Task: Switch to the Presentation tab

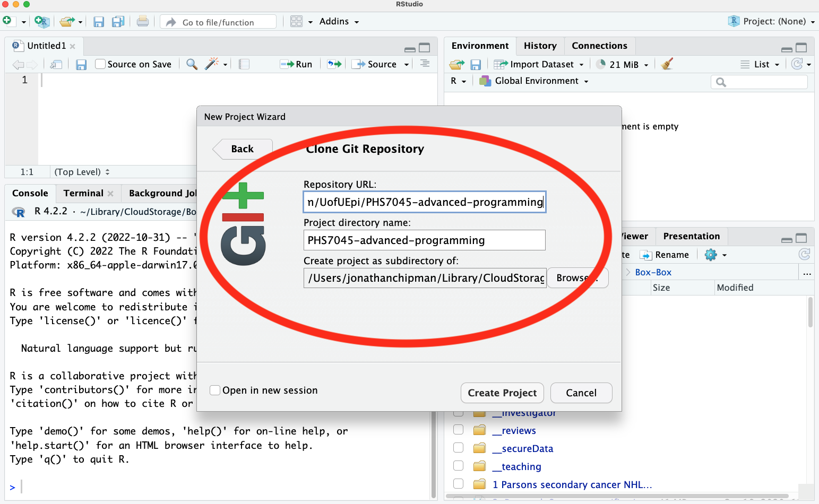Action: point(692,237)
